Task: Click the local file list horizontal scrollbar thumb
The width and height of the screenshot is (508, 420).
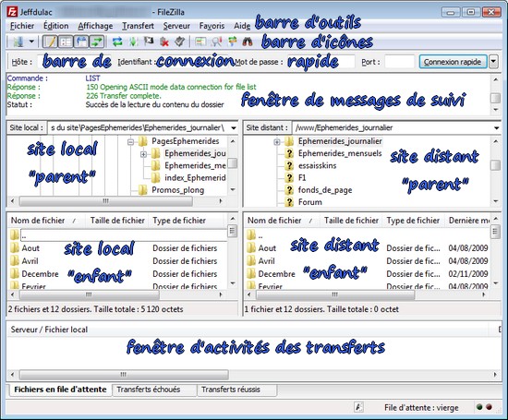Action: (x=89, y=294)
